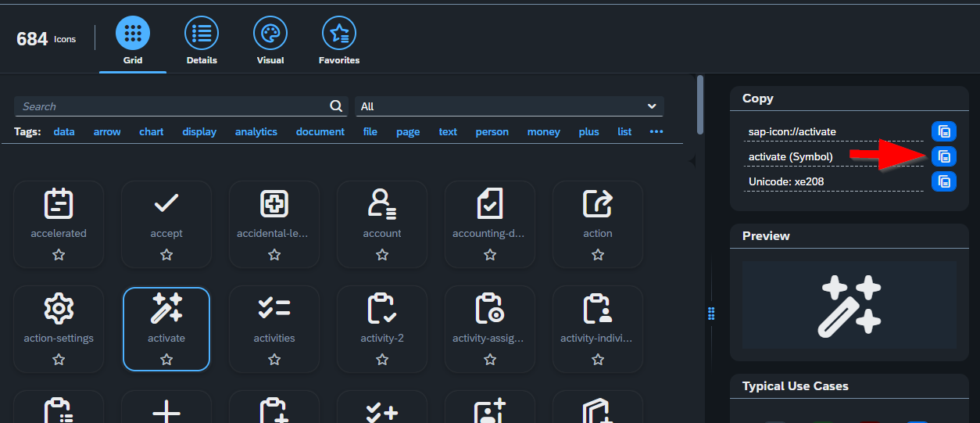This screenshot has width=980, height=423.
Task: Favorite the activities icon with its star
Action: pyautogui.click(x=274, y=360)
